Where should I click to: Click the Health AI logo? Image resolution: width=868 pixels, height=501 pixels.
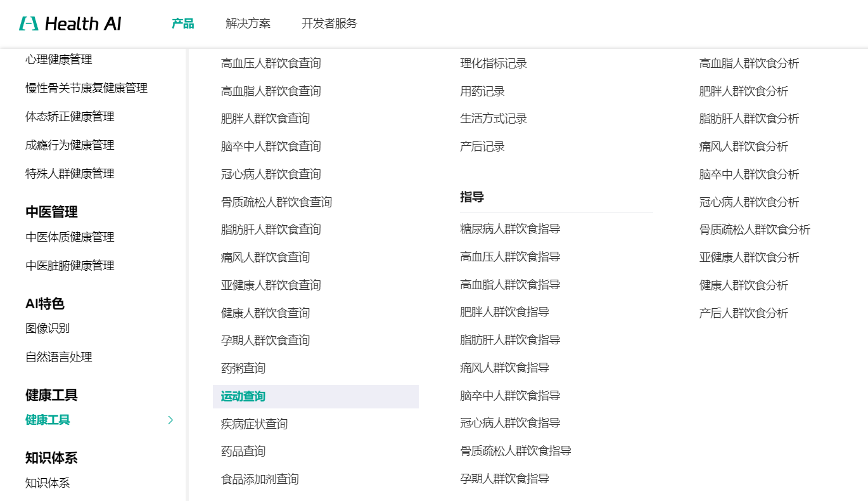tap(70, 24)
